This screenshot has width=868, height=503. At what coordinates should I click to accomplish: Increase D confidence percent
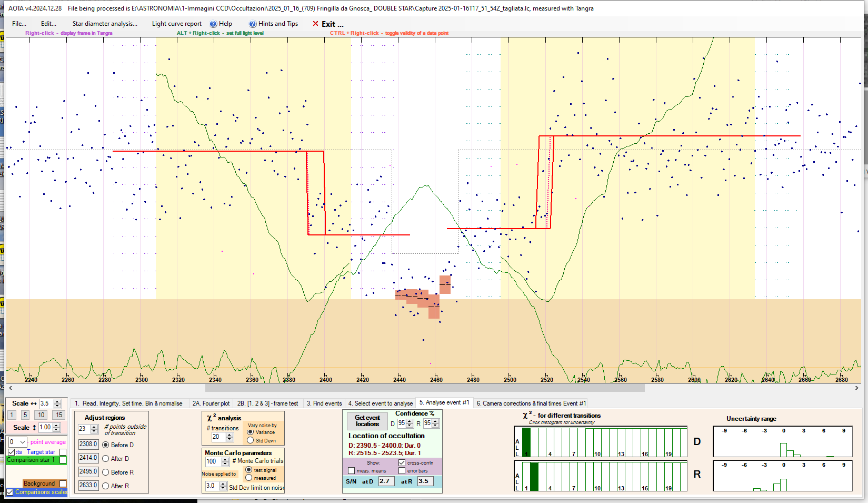click(x=410, y=421)
